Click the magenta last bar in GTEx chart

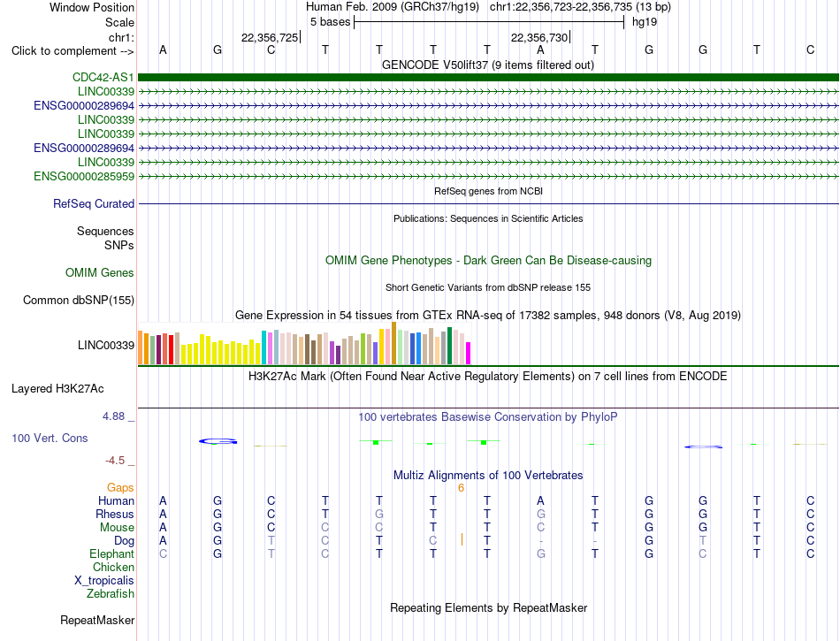coord(469,354)
